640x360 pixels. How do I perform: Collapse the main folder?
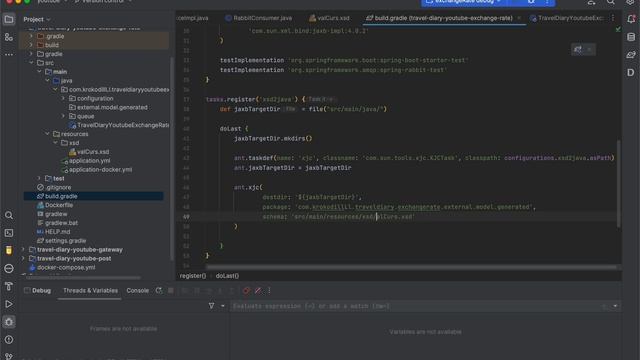(x=39, y=72)
